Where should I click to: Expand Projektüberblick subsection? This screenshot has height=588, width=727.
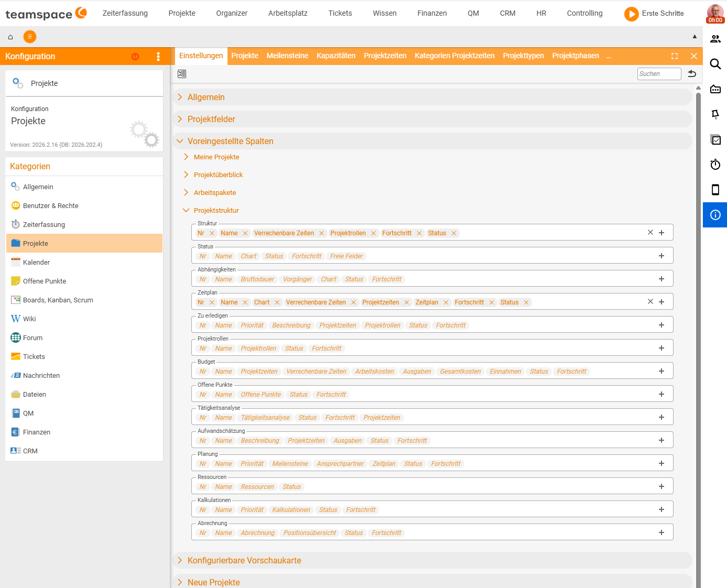click(x=213, y=175)
